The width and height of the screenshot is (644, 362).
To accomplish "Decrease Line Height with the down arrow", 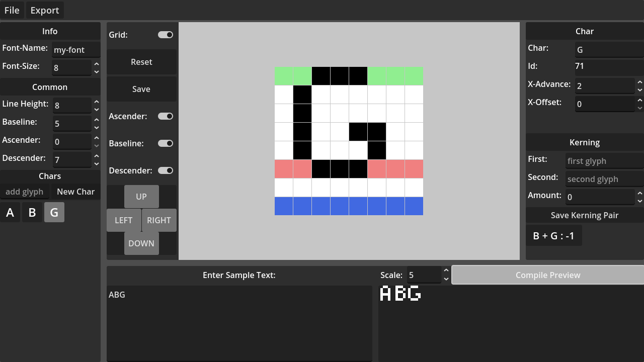I will pos(97,110).
